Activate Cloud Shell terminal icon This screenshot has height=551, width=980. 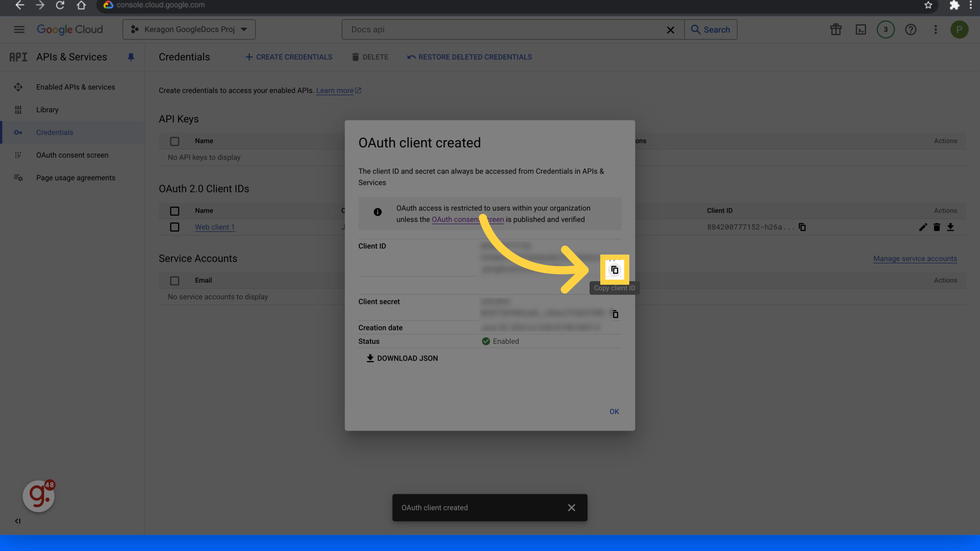pyautogui.click(x=861, y=30)
